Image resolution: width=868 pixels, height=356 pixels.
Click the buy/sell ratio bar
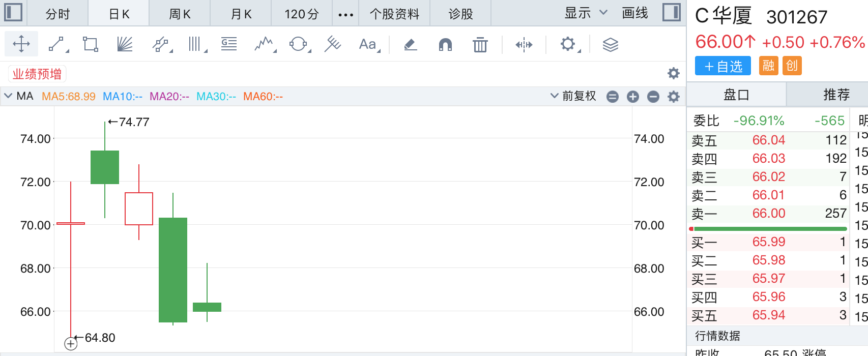[x=768, y=229]
